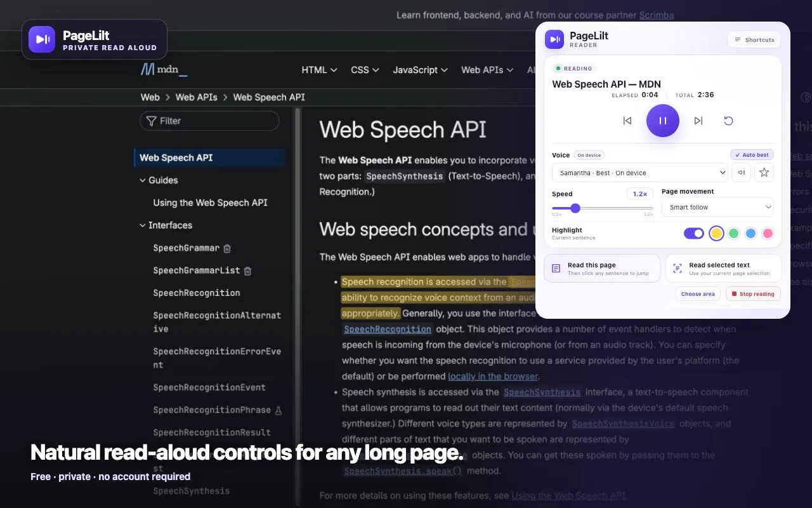812x508 pixels.
Task: Open the JavaScript menu in MDN navigation
Action: point(420,70)
